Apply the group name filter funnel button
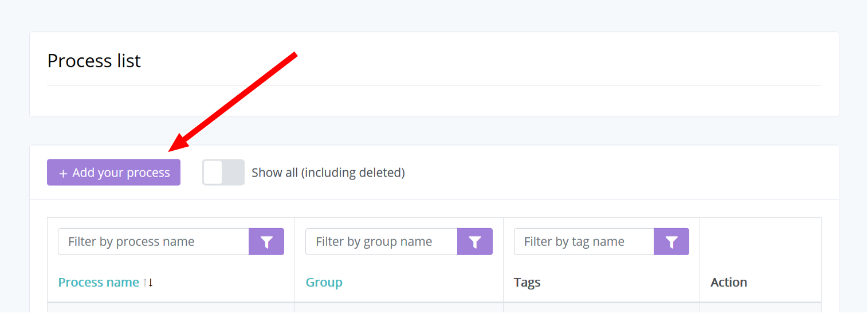Screen dimensions: 868x313 pyautogui.click(x=475, y=242)
